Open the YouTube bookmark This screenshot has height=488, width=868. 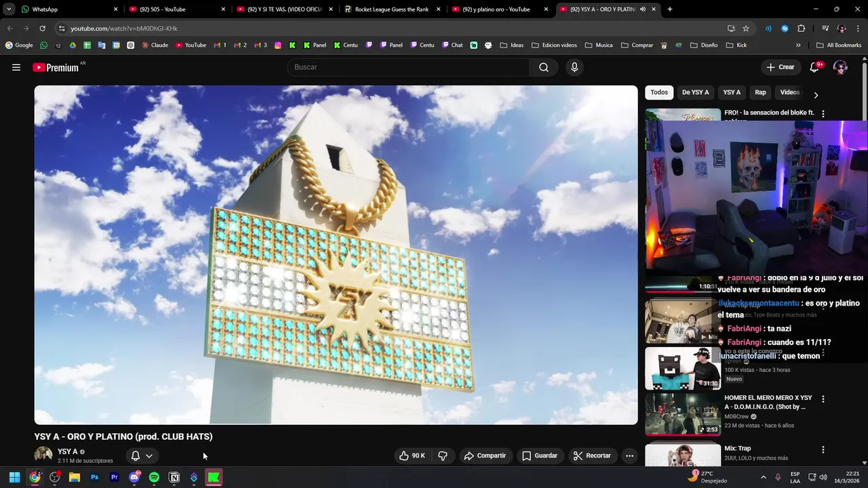[x=191, y=45]
